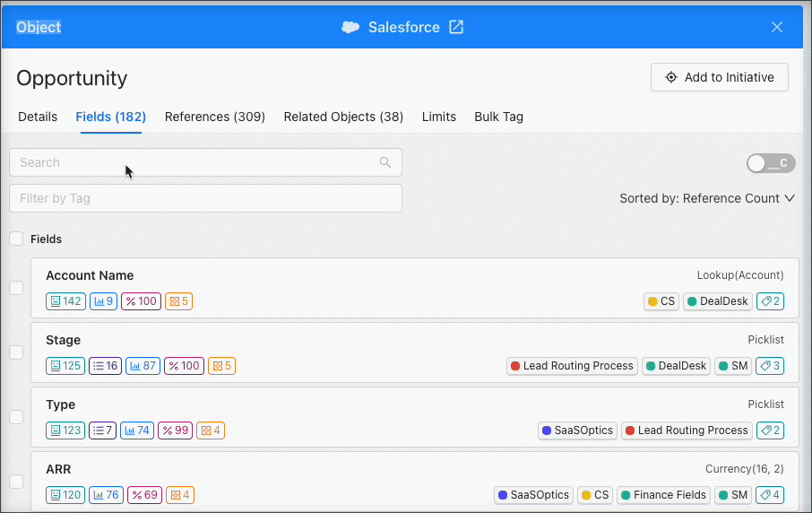Click the search magnifier icon

[385, 162]
